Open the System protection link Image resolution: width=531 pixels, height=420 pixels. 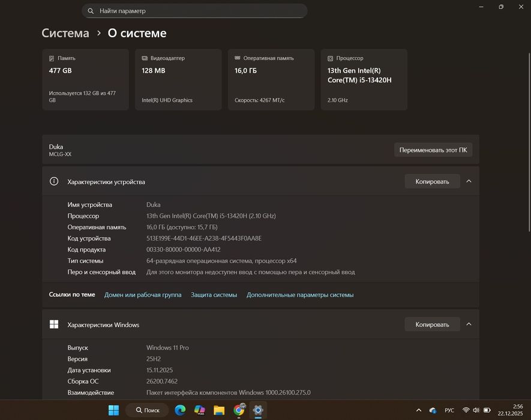(214, 295)
